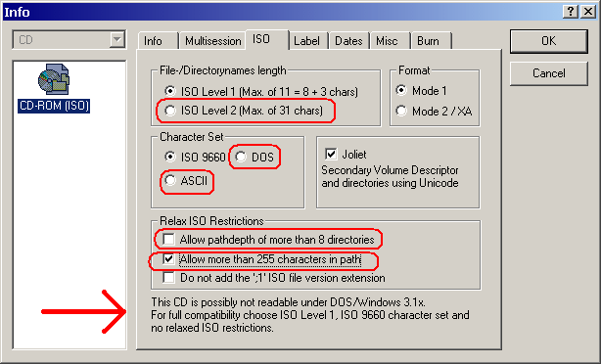This screenshot has height=364, width=601.
Task: Select the CD-ROM (ISO) compilation icon
Action: pos(54,79)
